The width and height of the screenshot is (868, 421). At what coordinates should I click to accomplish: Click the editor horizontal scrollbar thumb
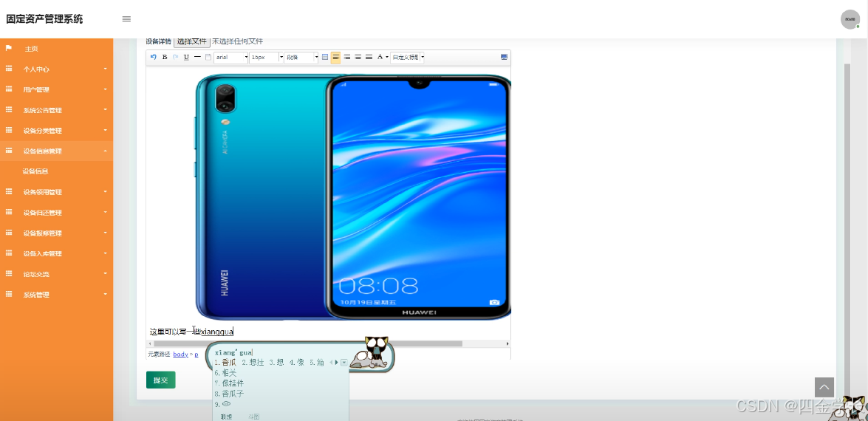308,343
